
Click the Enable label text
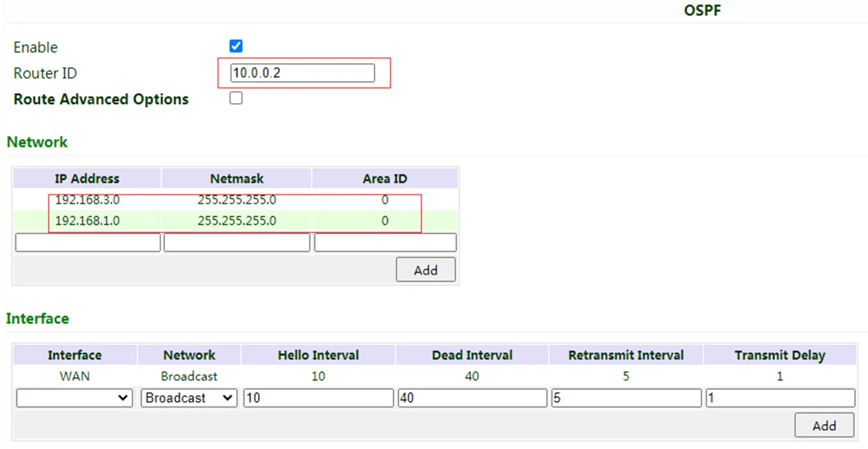click(x=35, y=47)
